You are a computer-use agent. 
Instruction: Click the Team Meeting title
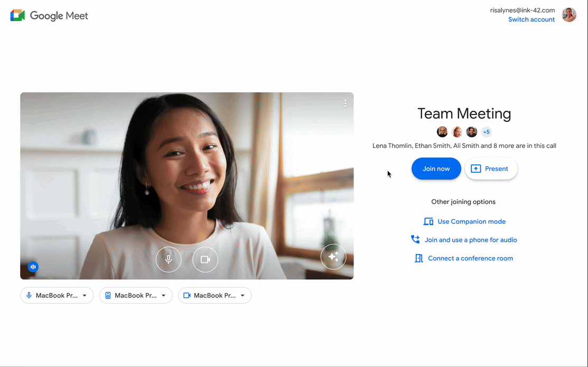point(464,114)
